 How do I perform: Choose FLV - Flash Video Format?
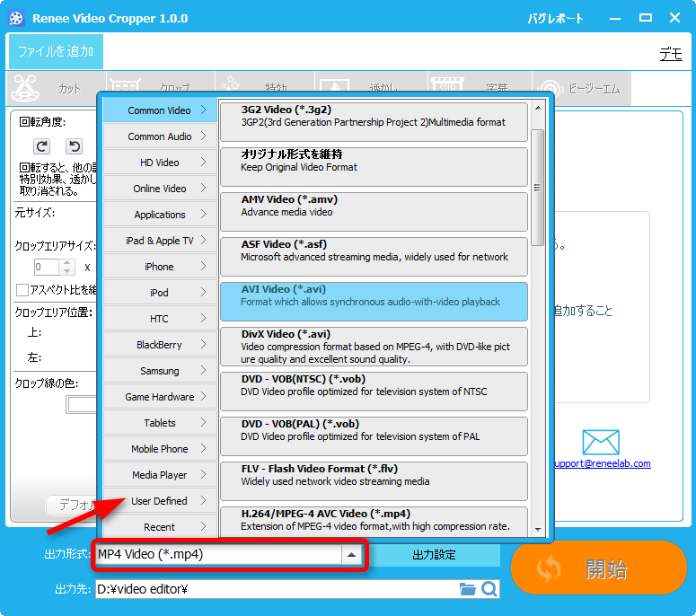tap(374, 480)
